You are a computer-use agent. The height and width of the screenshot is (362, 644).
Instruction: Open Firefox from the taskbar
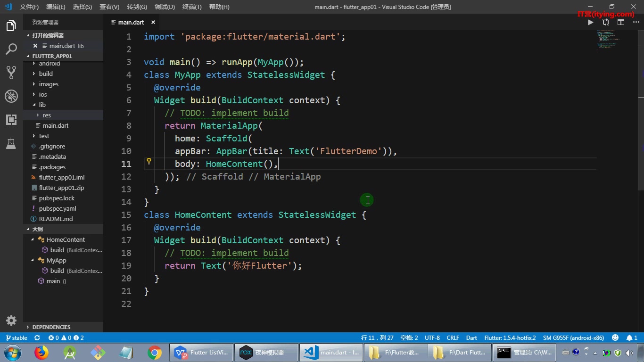pos(41,353)
